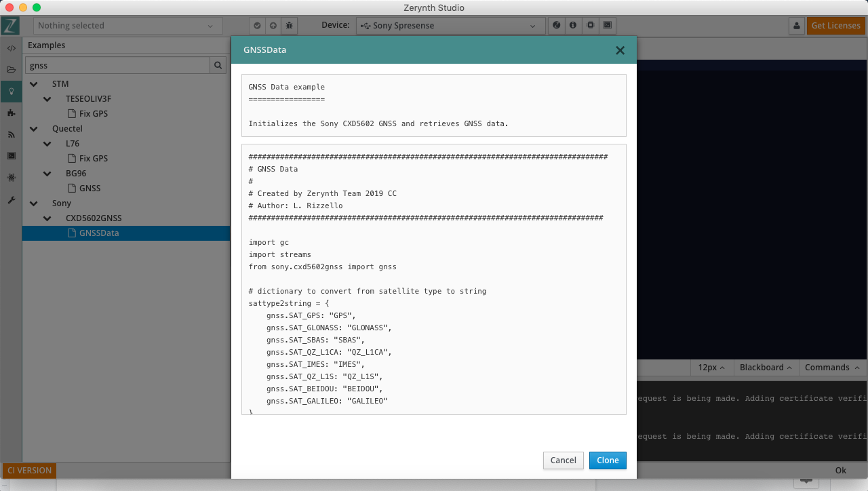Select GNSS example under BG96
Image resolution: width=868 pixels, height=491 pixels.
84,189
